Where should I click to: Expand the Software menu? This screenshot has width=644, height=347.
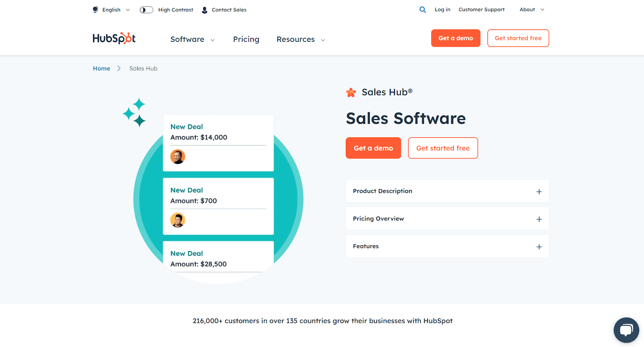click(x=192, y=39)
